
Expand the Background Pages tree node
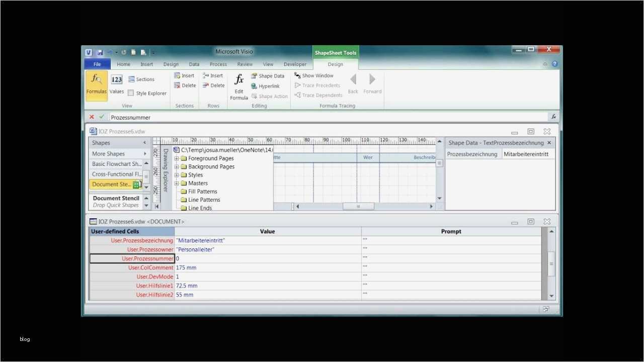click(x=177, y=166)
